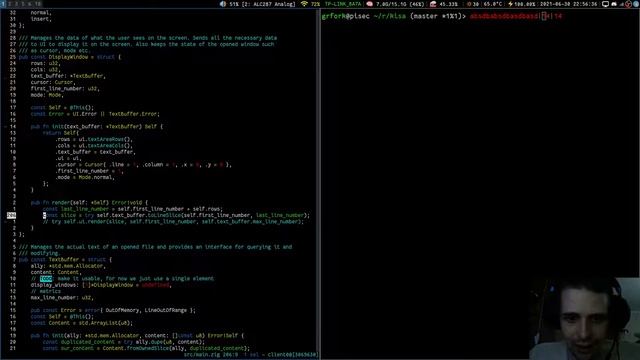Image resolution: width=640 pixels, height=360 pixels.
Task: Click the 'const Self = @This();' line in DisplayWindow
Action: (x=62, y=108)
